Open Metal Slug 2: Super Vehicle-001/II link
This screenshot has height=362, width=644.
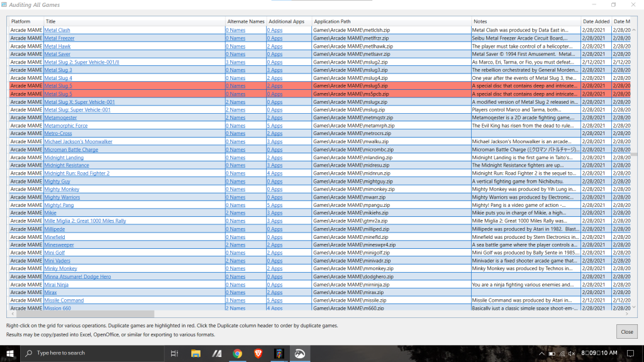tap(82, 62)
